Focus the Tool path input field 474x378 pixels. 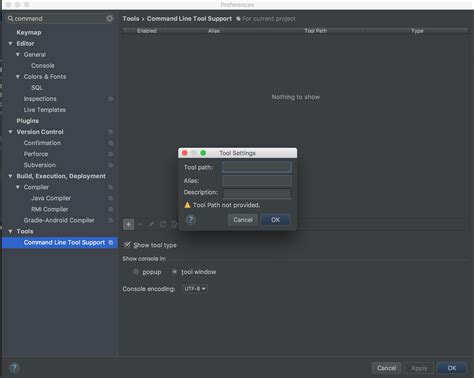point(257,167)
